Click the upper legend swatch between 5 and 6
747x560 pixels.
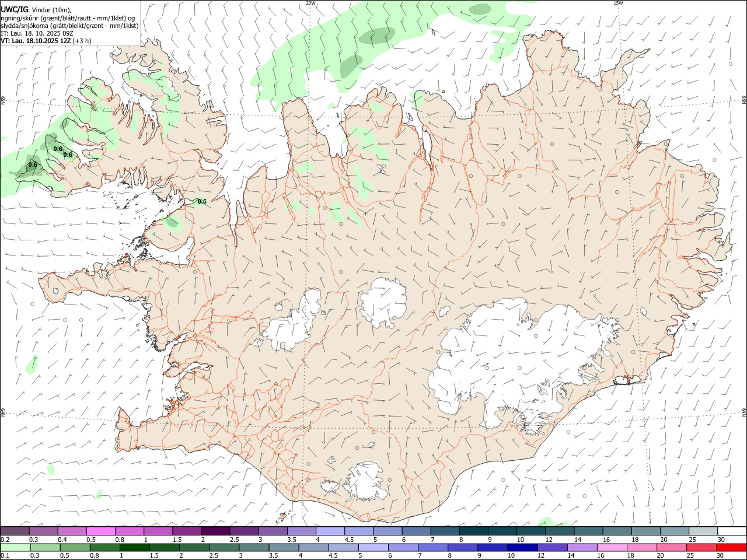coord(387,531)
